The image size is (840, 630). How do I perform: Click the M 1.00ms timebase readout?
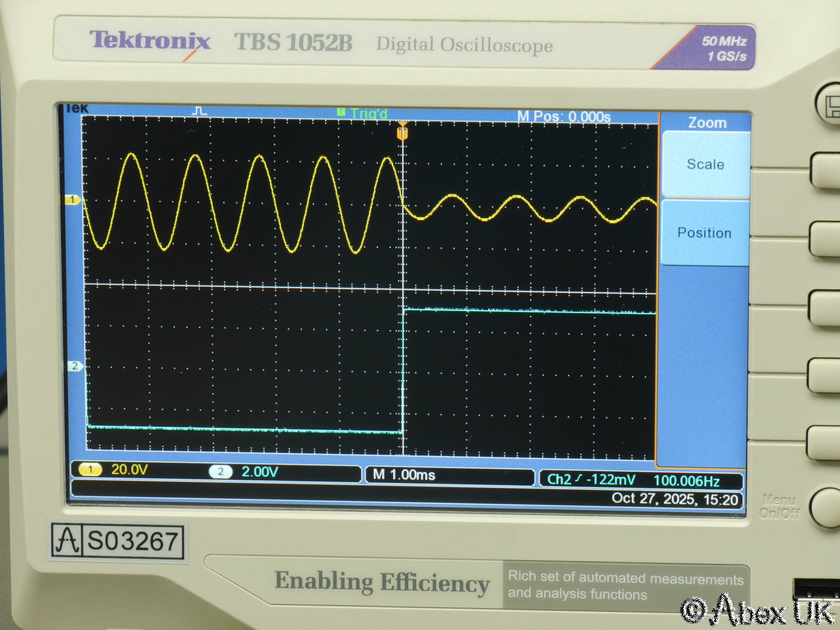click(404, 474)
